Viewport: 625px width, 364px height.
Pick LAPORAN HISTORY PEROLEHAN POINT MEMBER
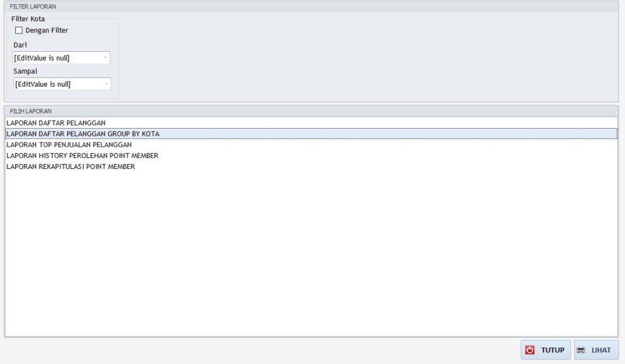82,156
